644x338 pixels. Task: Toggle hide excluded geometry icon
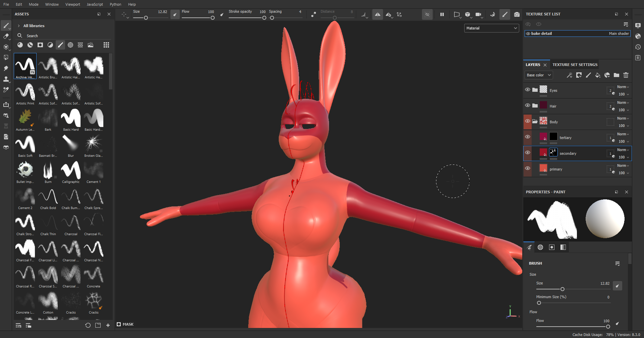click(x=427, y=14)
